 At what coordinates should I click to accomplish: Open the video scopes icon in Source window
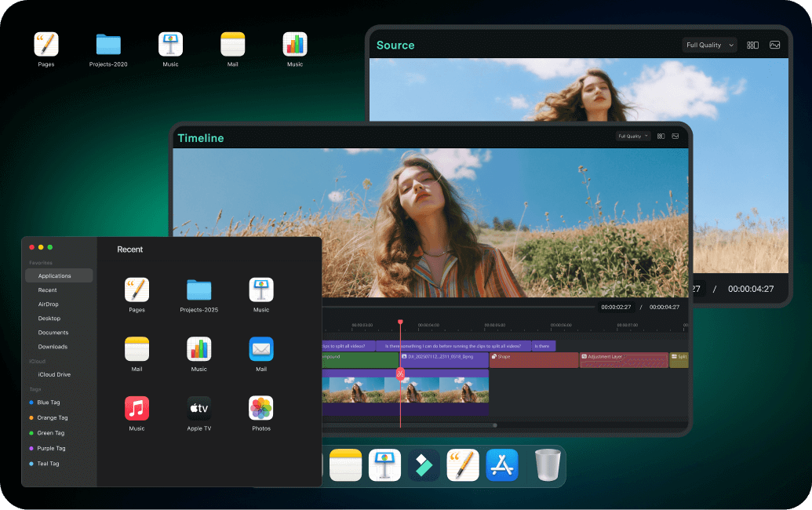(x=774, y=45)
